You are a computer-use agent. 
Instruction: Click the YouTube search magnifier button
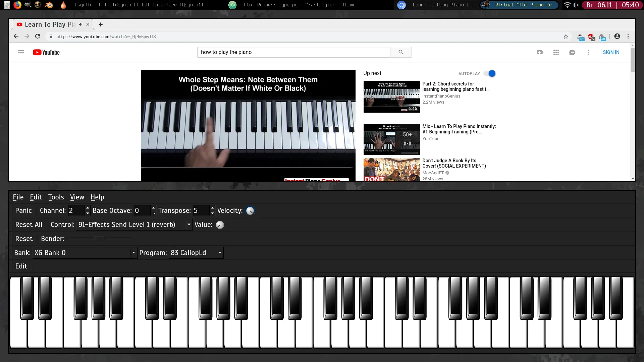pos(401,52)
